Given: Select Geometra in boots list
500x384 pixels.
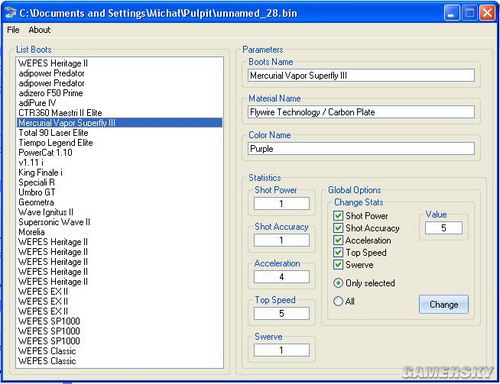Looking at the screenshot, I should [119, 202].
